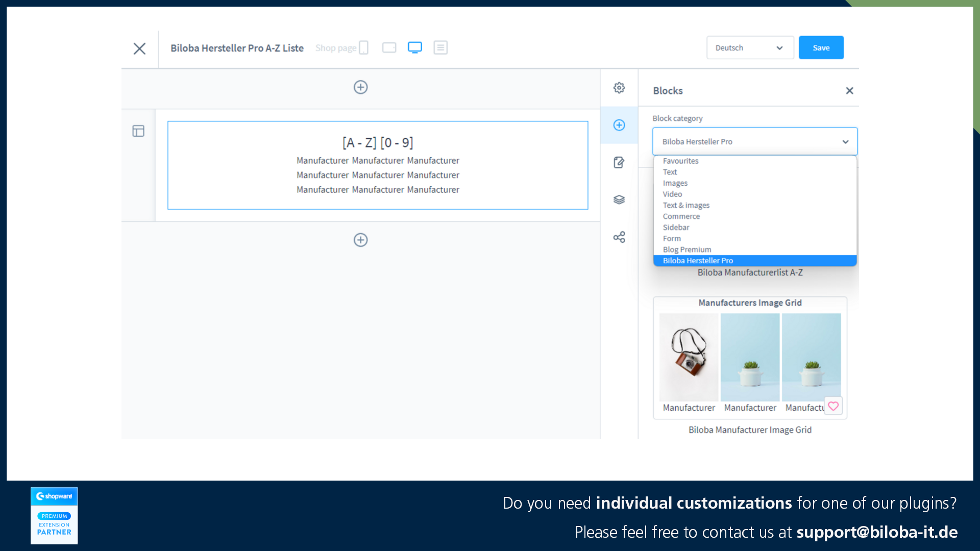Select Commerce from category list
980x551 pixels.
coord(680,216)
